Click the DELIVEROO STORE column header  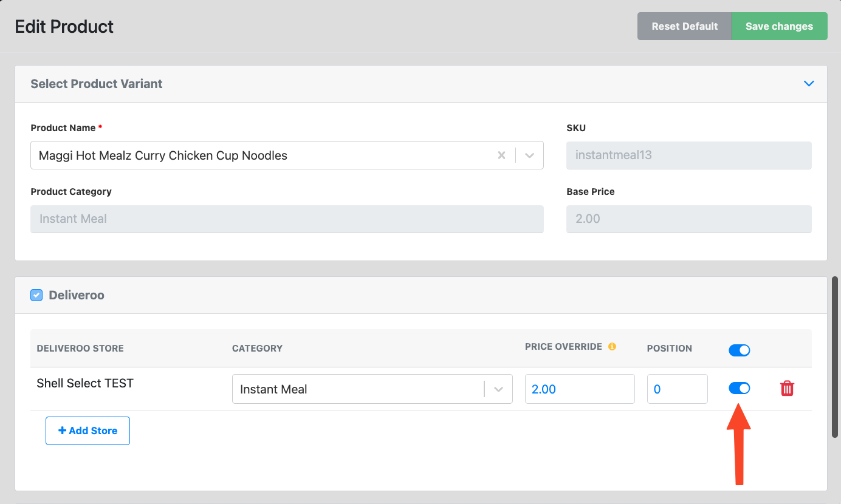[80, 349]
